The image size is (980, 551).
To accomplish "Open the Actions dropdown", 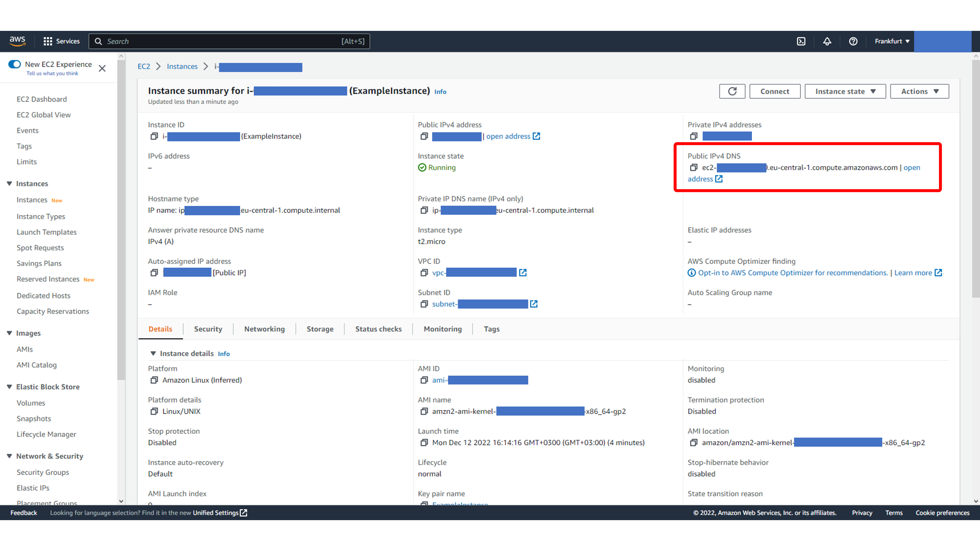I will [x=919, y=91].
